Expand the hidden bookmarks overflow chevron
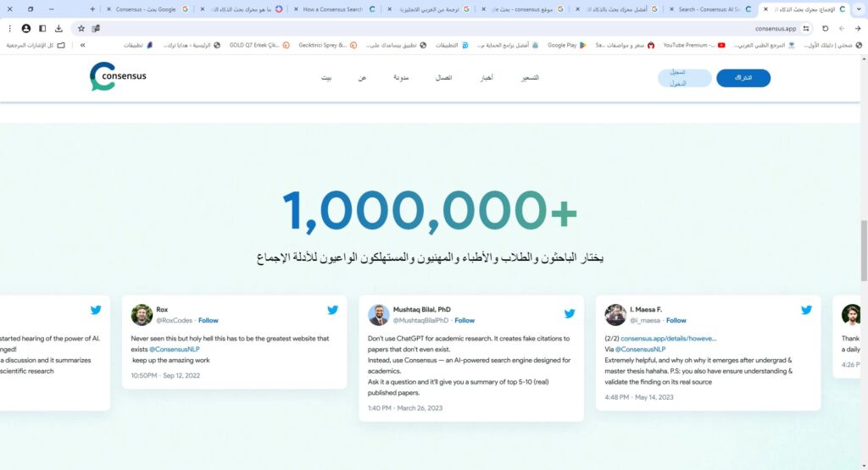This screenshot has width=868, height=470. tap(82, 45)
